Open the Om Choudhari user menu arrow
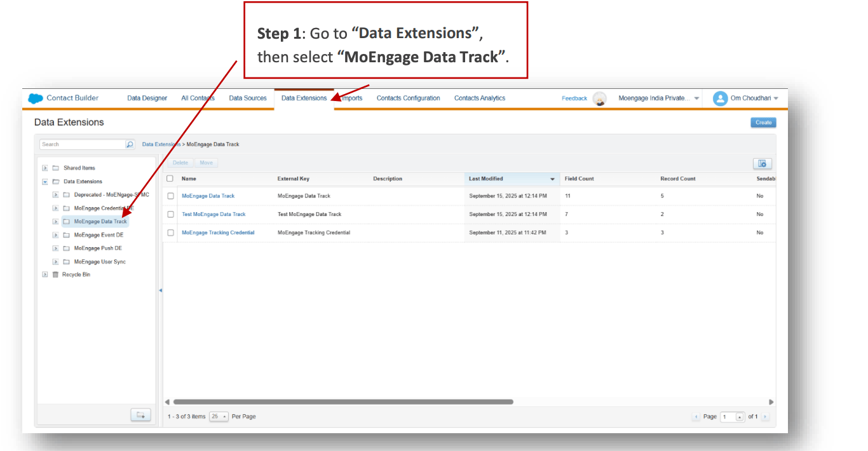 pyautogui.click(x=776, y=98)
